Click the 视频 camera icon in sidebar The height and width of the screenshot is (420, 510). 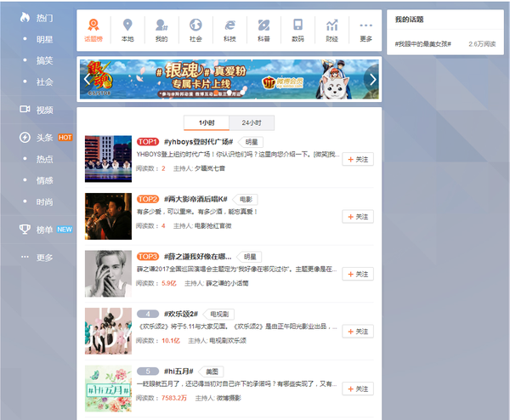tap(25, 110)
